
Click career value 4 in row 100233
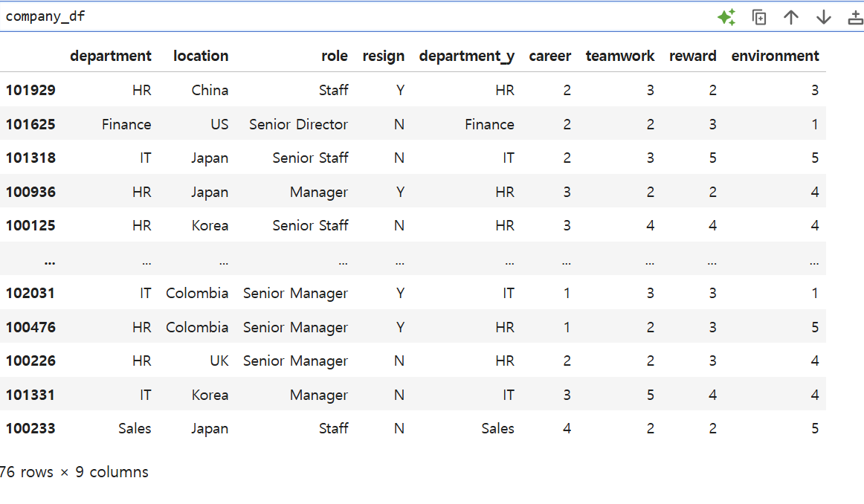pos(567,429)
